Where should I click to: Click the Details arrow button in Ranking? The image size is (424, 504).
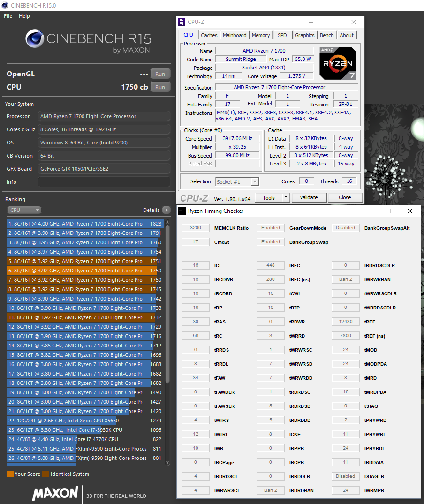[x=167, y=210]
